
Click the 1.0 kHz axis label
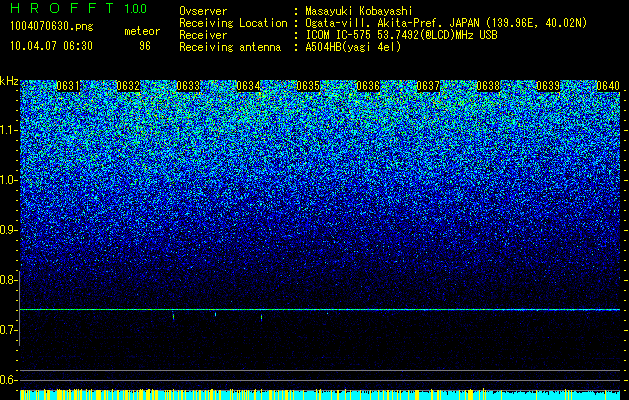pos(9,180)
